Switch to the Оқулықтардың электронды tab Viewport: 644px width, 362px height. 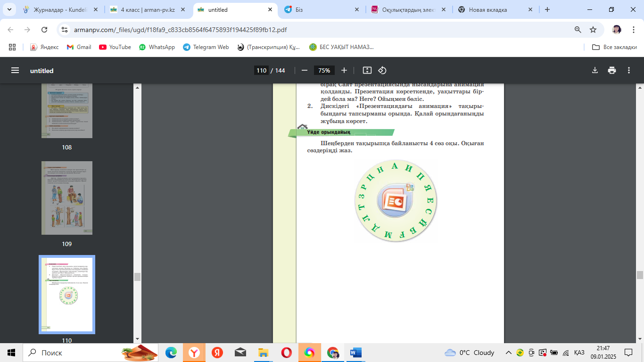409,9
